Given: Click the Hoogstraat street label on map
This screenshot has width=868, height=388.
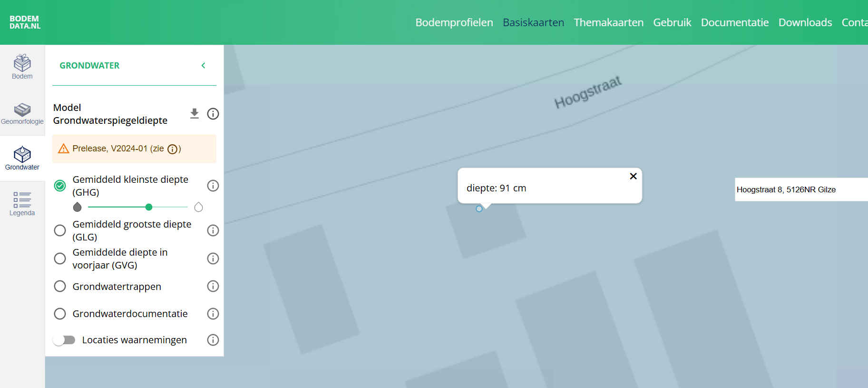Looking at the screenshot, I should (x=588, y=92).
